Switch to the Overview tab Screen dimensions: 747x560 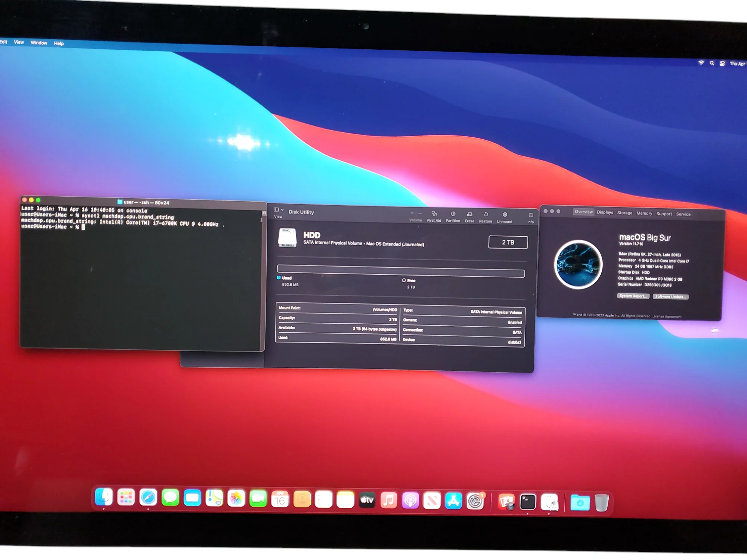click(584, 212)
